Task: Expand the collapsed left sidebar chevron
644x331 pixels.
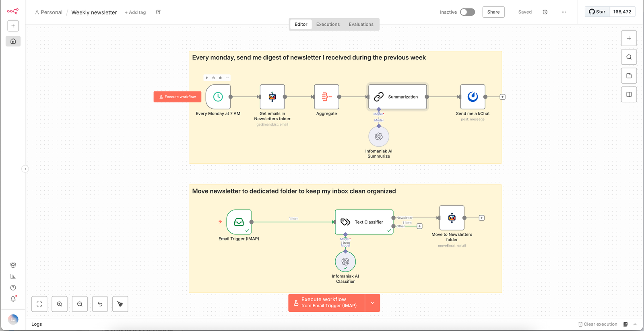Action: click(x=25, y=169)
